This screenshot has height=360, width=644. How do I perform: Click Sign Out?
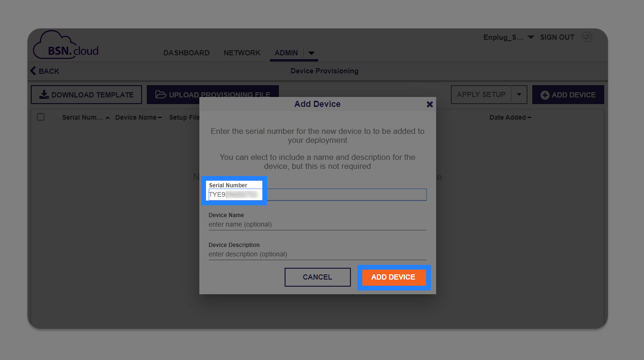tap(556, 37)
